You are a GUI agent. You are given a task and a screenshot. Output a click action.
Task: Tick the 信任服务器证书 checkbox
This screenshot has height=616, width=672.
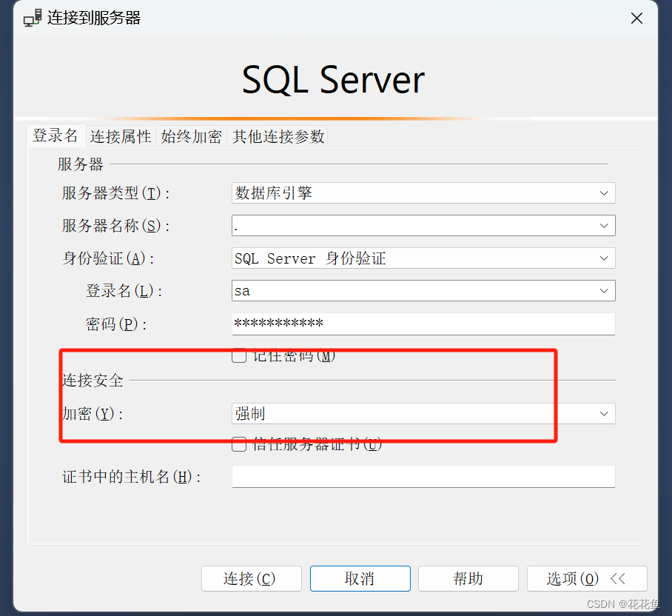[239, 444]
